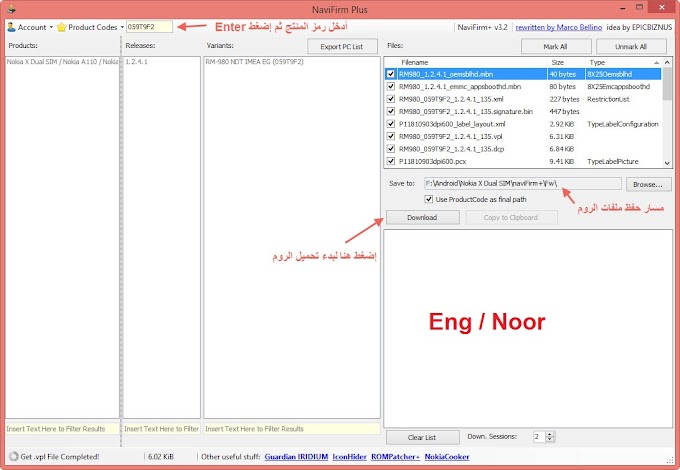This screenshot has width=680, height=470.
Task: Click the file list scrollbar thumb
Action: 667,83
